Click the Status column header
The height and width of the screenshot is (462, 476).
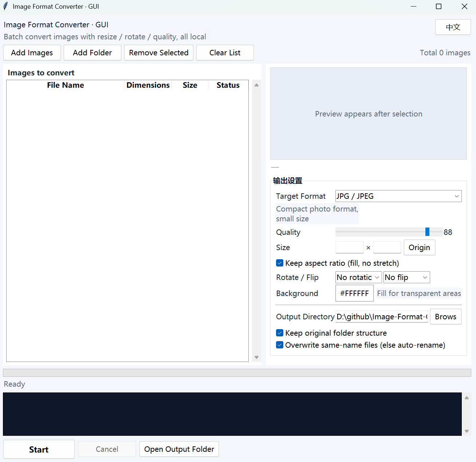(x=228, y=85)
